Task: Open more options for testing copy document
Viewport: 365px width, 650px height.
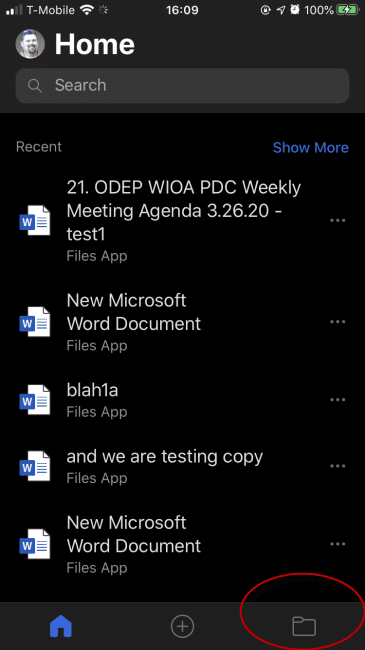Action: click(338, 466)
